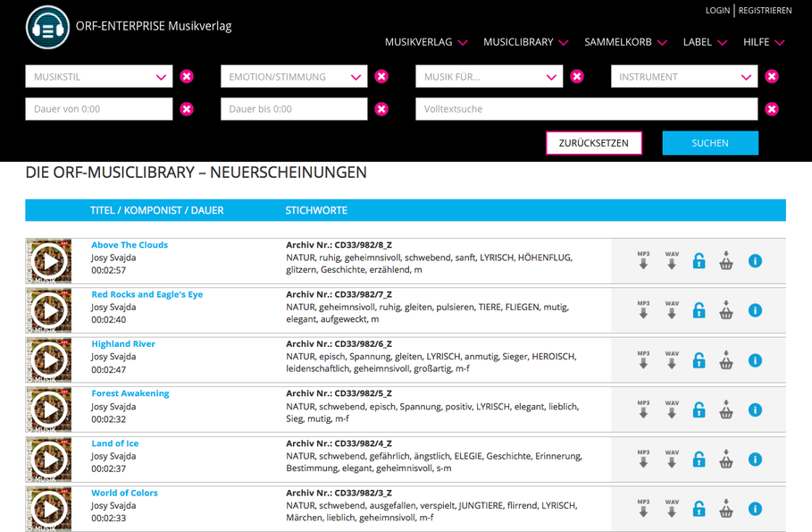This screenshot has width=812, height=532.
Task: Open the EMOTION/STIMMUNG dropdown
Action: [294, 77]
